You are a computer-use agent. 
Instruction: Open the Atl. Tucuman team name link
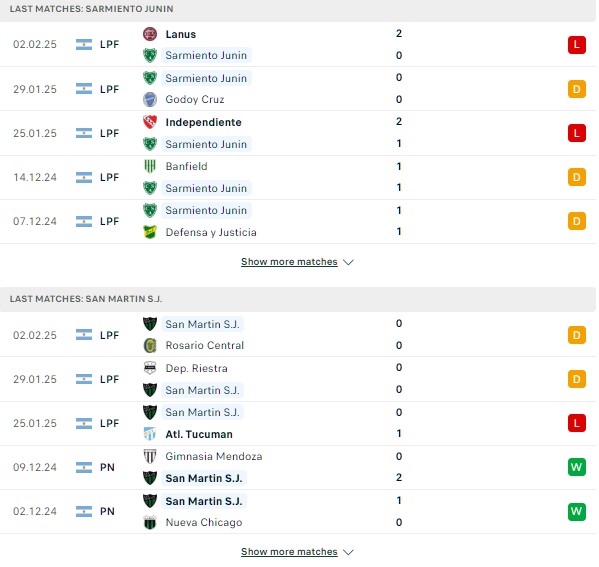click(x=199, y=434)
